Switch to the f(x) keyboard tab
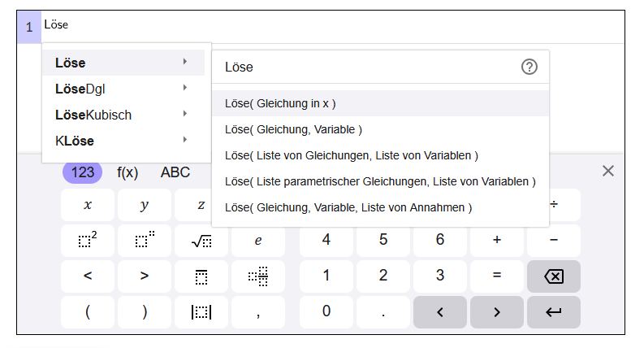The height and width of the screenshot is (348, 644). click(128, 172)
